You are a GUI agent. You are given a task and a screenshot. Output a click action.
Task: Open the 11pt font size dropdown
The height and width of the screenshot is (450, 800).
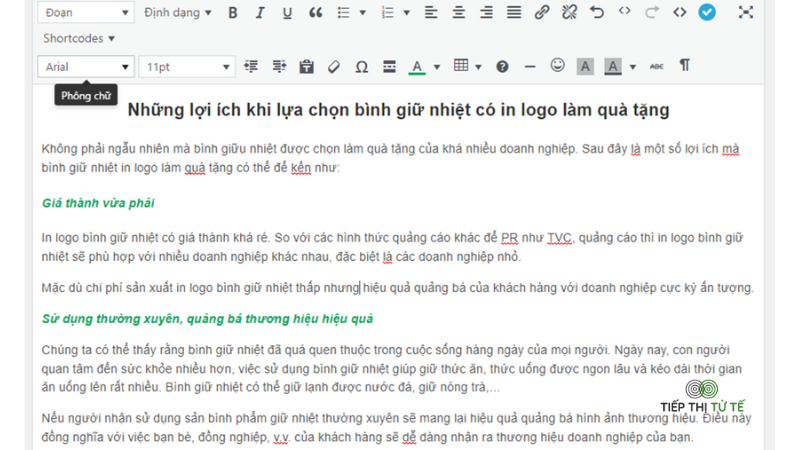coord(187,67)
